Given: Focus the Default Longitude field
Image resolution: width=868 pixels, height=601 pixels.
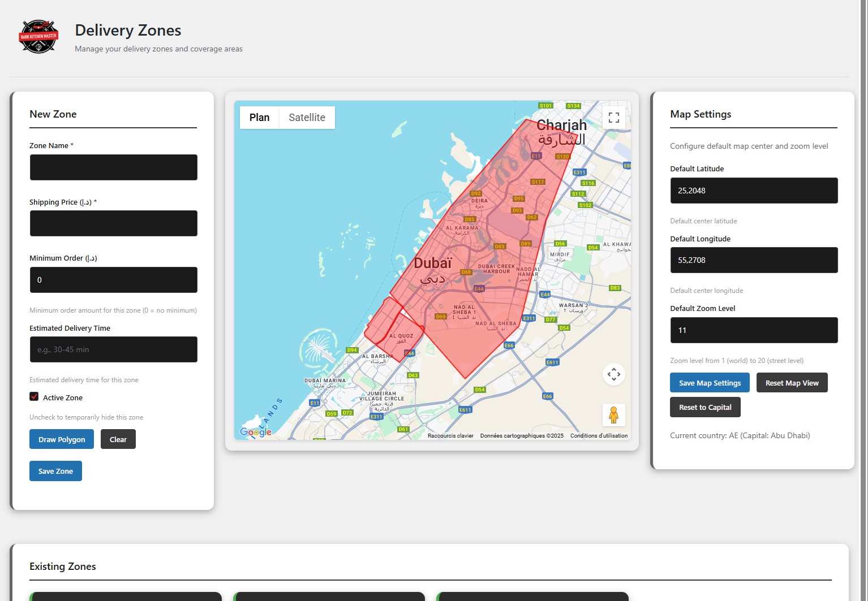Looking at the screenshot, I should [x=754, y=260].
